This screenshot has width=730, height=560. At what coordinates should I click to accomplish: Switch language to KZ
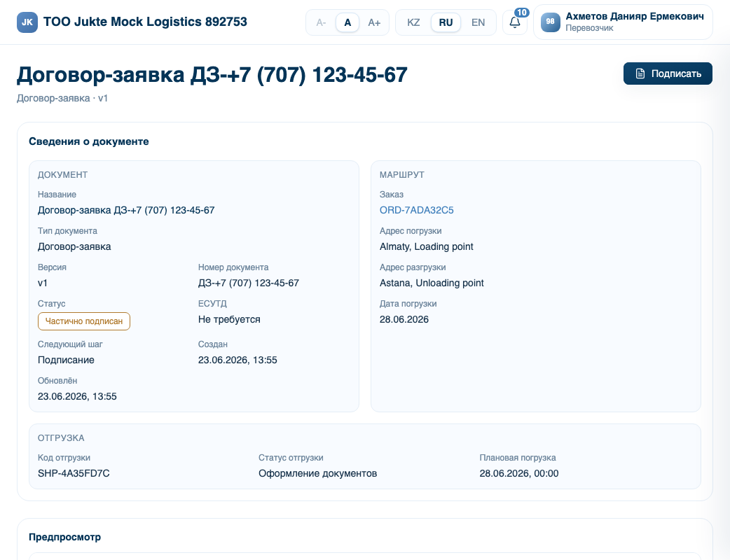click(413, 22)
